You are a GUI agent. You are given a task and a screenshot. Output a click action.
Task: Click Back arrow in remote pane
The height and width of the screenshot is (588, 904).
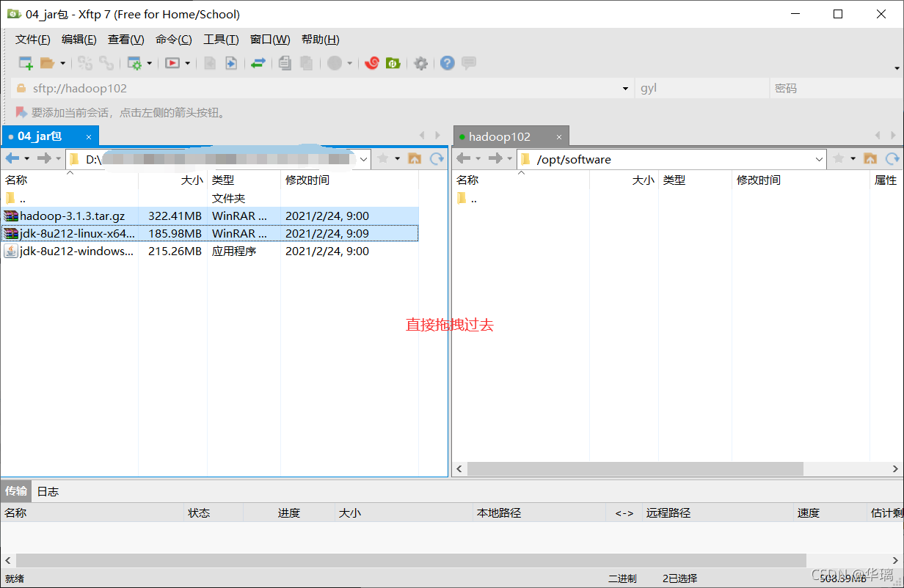(463, 158)
